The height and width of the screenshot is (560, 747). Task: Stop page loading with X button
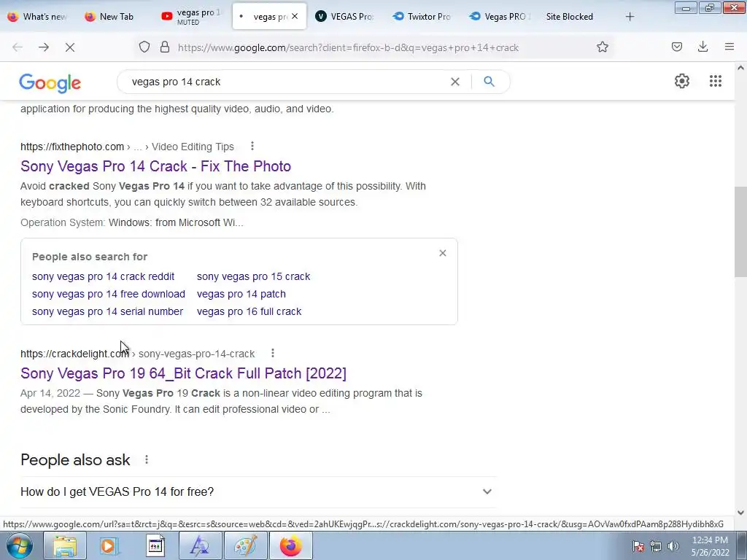coord(70,47)
